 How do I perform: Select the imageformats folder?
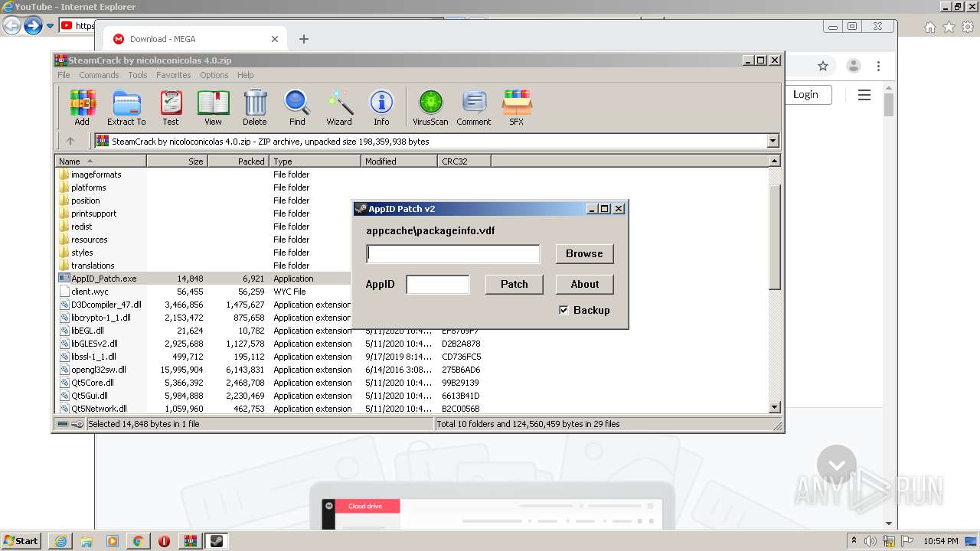coord(96,174)
